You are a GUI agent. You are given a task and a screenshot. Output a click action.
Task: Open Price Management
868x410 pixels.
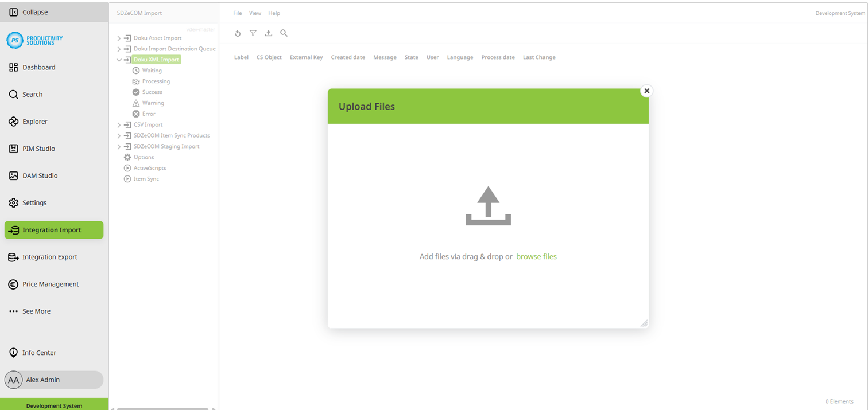click(51, 284)
